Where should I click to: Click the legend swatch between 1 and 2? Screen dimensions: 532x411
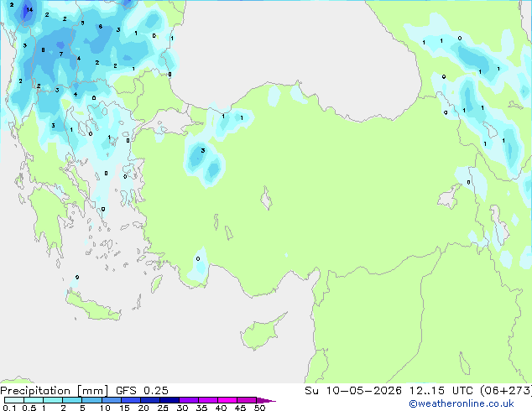tap(53, 400)
